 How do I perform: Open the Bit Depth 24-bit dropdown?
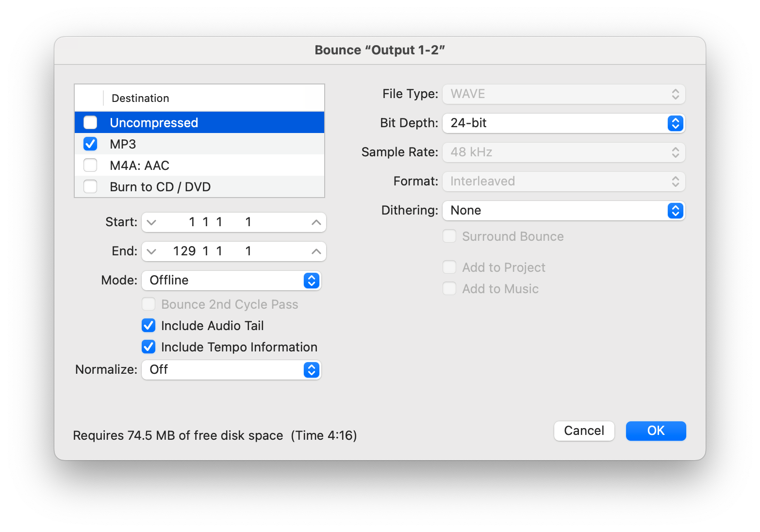pos(563,123)
